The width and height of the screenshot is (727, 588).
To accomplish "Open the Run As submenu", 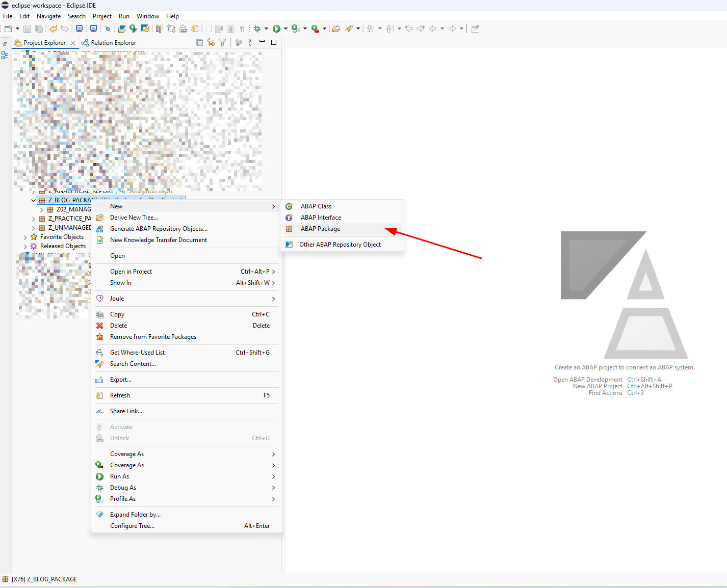I will pos(187,476).
